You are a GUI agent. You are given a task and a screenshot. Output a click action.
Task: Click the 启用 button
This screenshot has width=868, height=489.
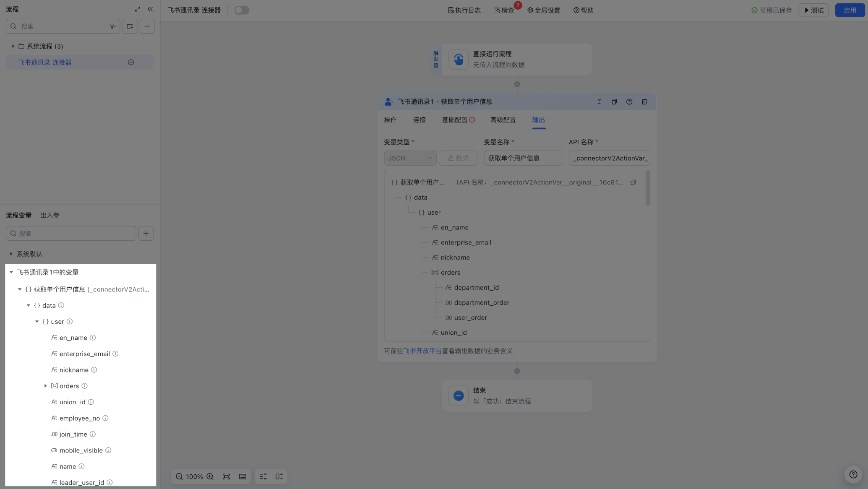[x=850, y=10]
